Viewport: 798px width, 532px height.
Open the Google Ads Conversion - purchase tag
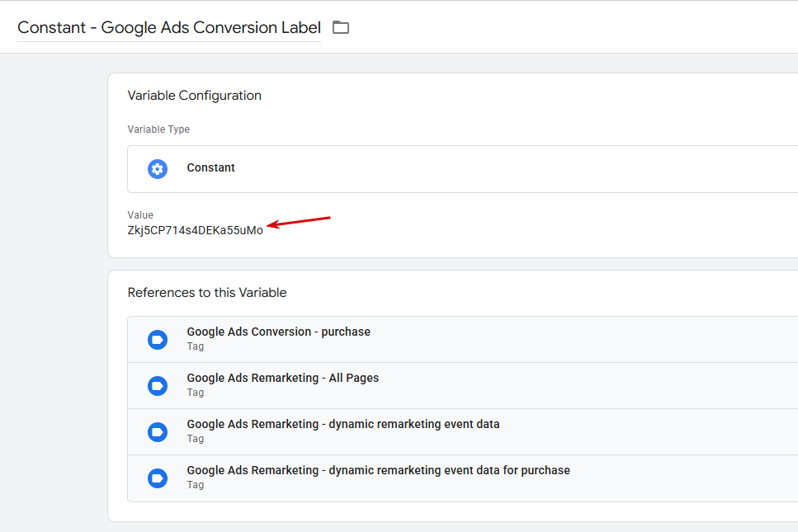(463, 339)
